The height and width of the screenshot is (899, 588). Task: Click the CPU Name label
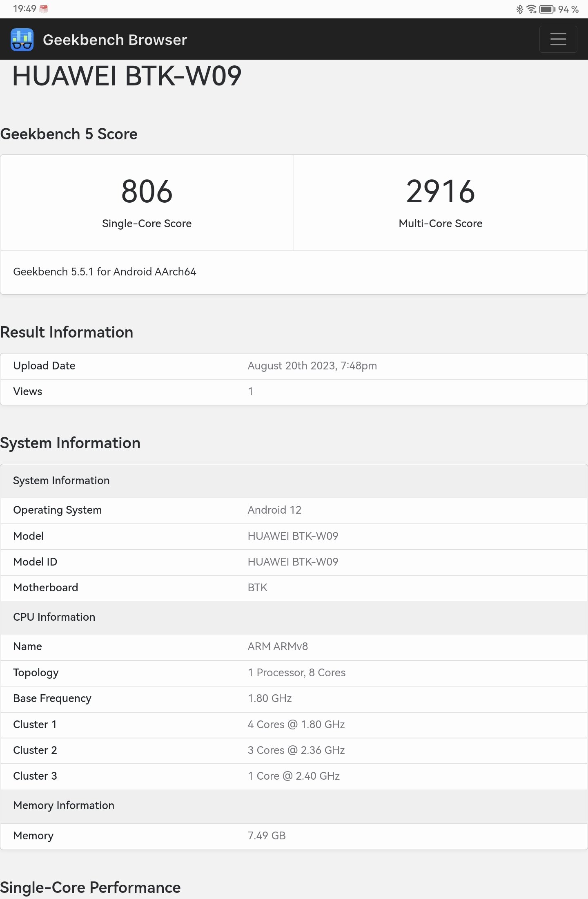pyautogui.click(x=28, y=646)
